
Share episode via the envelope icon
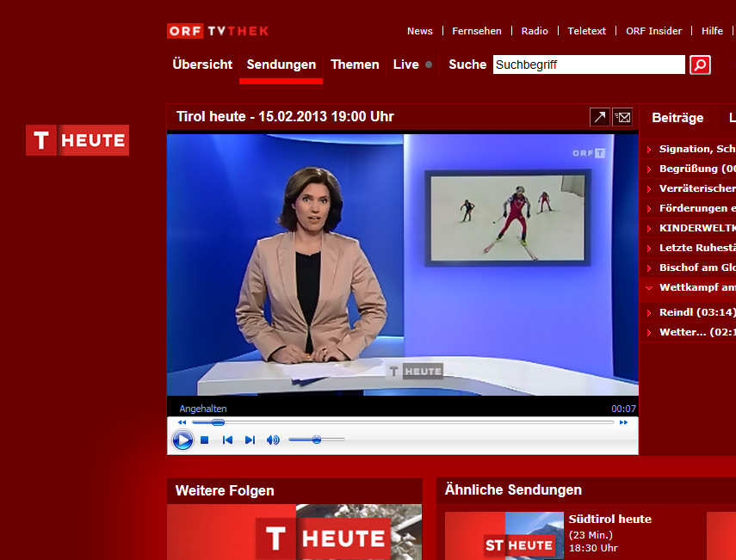[x=622, y=117]
